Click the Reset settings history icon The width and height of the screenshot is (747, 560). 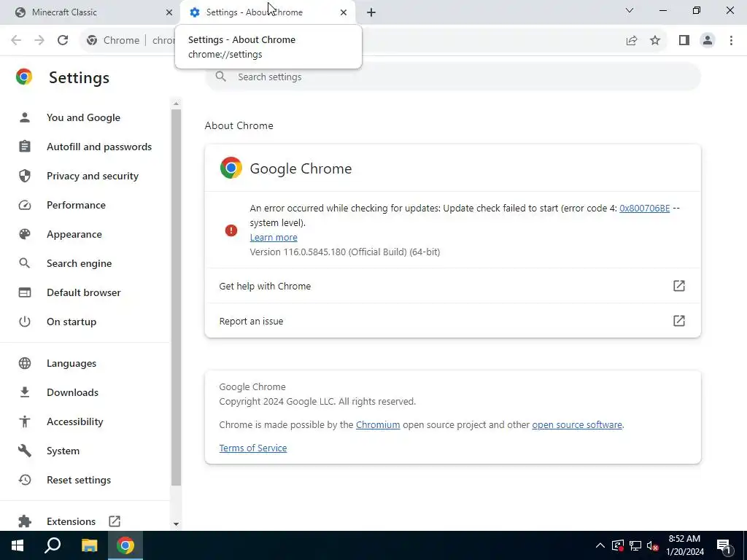point(25,480)
